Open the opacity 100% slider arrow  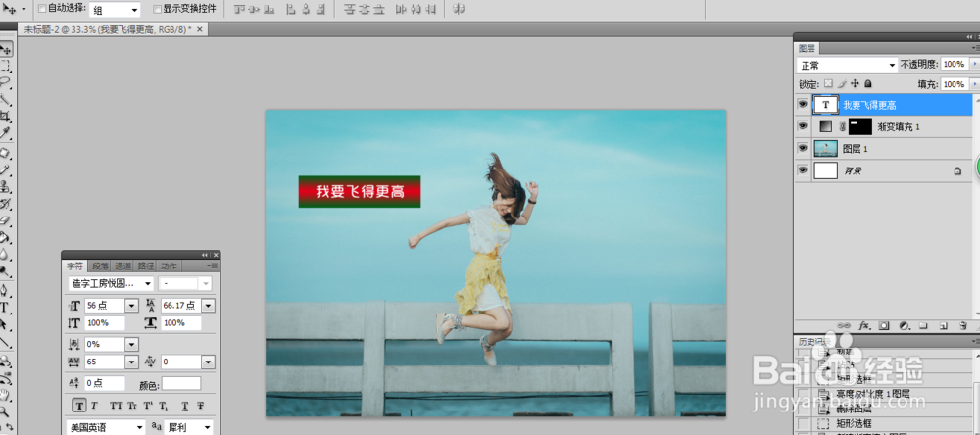[973, 64]
